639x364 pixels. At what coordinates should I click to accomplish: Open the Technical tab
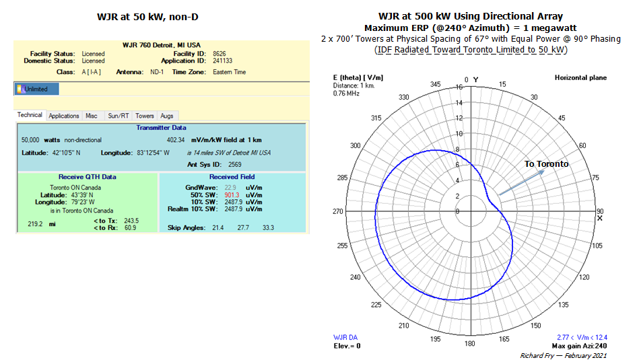[x=30, y=115]
